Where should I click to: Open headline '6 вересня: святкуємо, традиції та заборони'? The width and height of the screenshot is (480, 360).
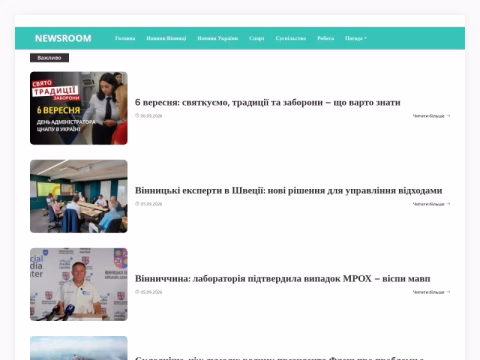click(268, 102)
